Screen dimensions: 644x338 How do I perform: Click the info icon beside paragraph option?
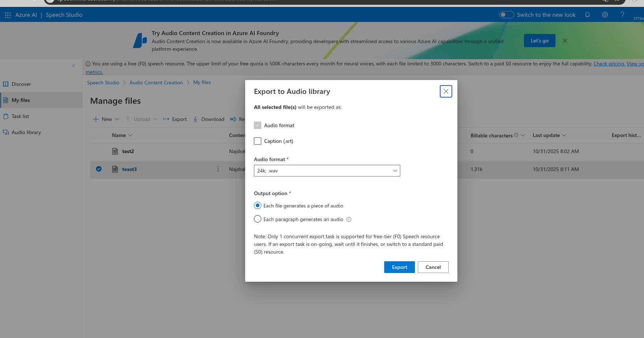point(349,220)
